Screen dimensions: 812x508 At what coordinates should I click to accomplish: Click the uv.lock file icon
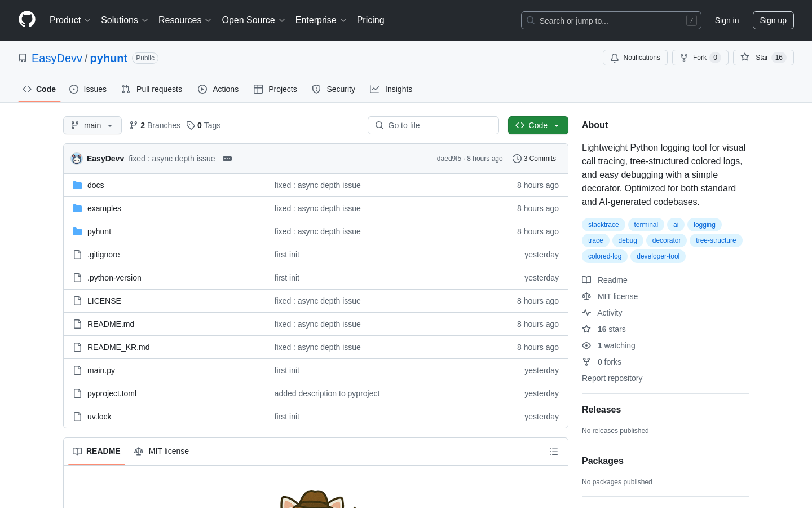[77, 417]
